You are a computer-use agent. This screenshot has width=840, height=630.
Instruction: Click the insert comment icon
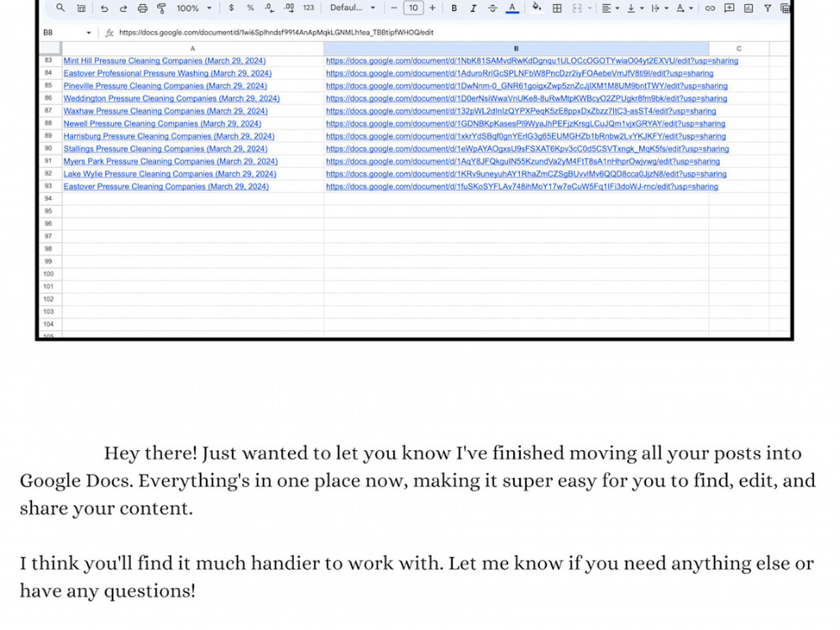[x=729, y=8]
